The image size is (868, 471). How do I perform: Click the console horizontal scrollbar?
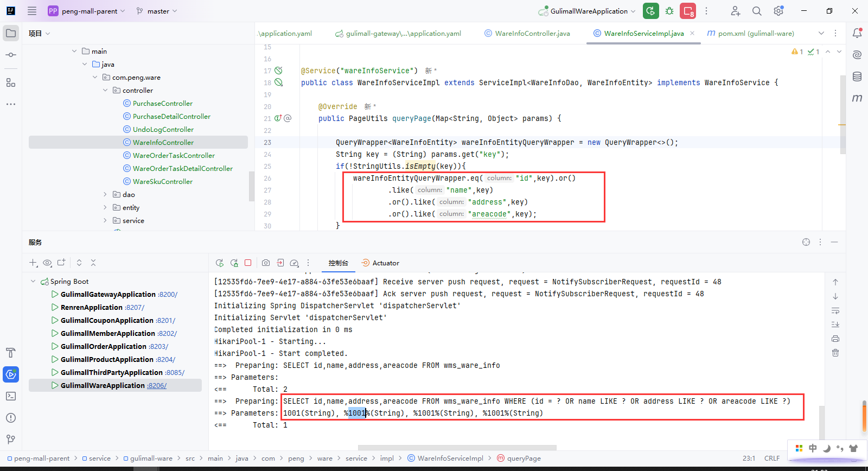pos(457,448)
